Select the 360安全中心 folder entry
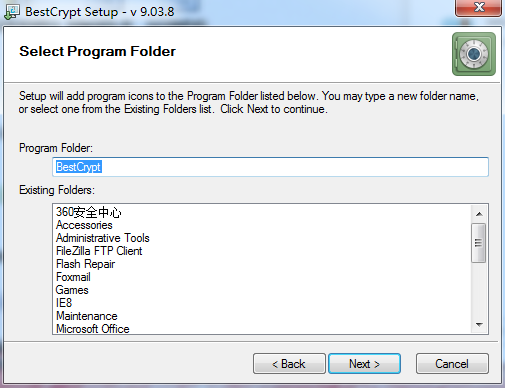 (x=88, y=212)
